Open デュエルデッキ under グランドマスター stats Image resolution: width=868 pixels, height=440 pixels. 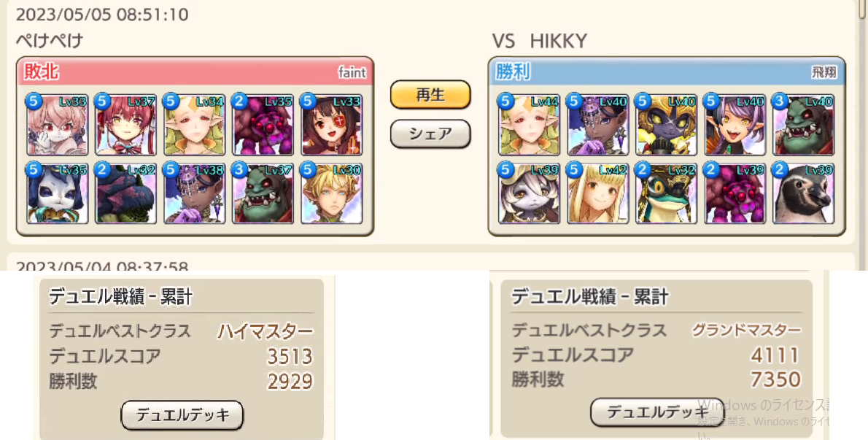point(657,412)
